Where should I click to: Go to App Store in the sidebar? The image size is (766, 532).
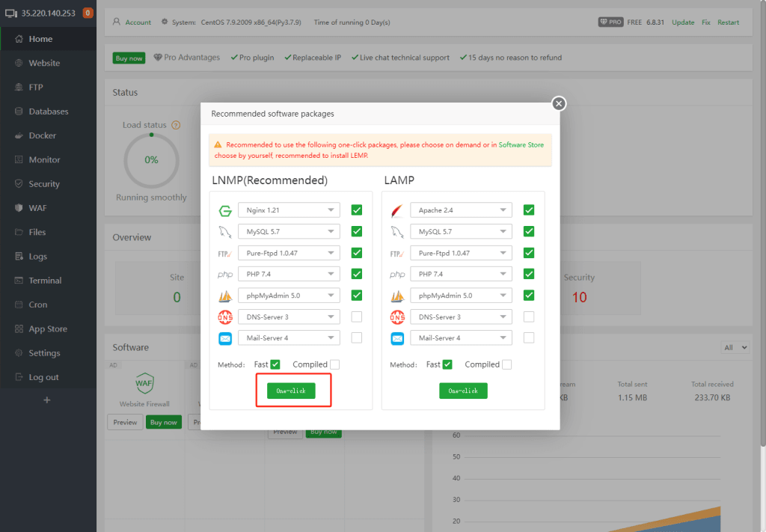(48, 329)
